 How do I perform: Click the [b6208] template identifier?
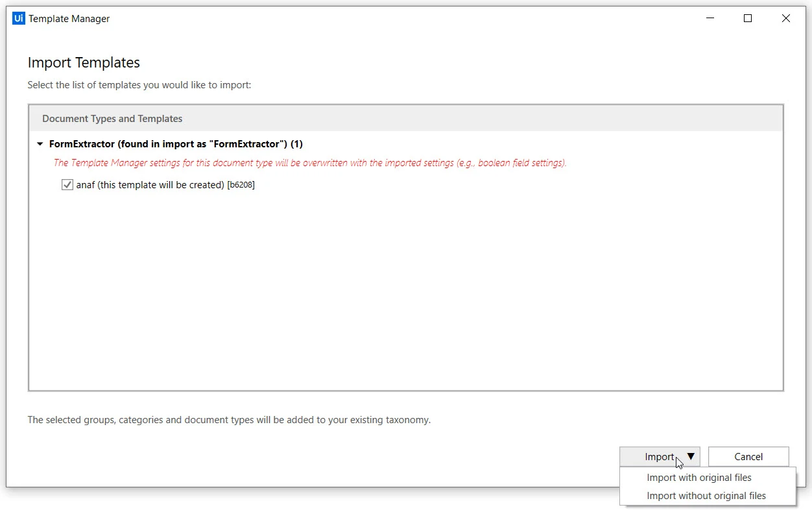(x=241, y=185)
